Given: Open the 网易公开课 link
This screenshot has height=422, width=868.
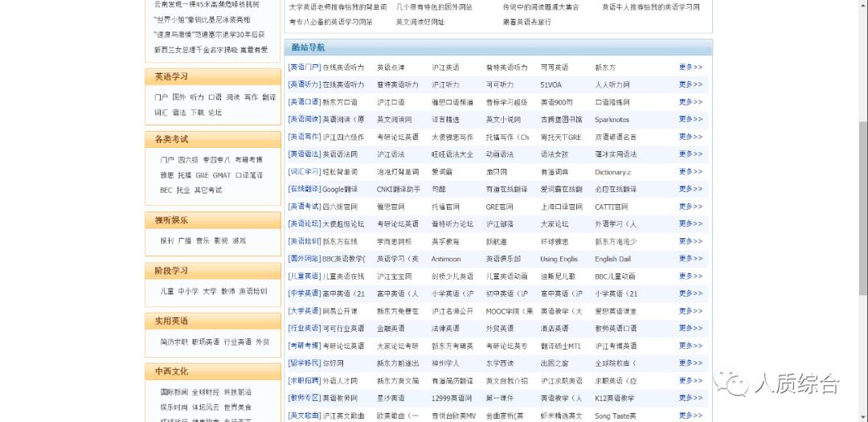Looking at the screenshot, I should tap(340, 311).
